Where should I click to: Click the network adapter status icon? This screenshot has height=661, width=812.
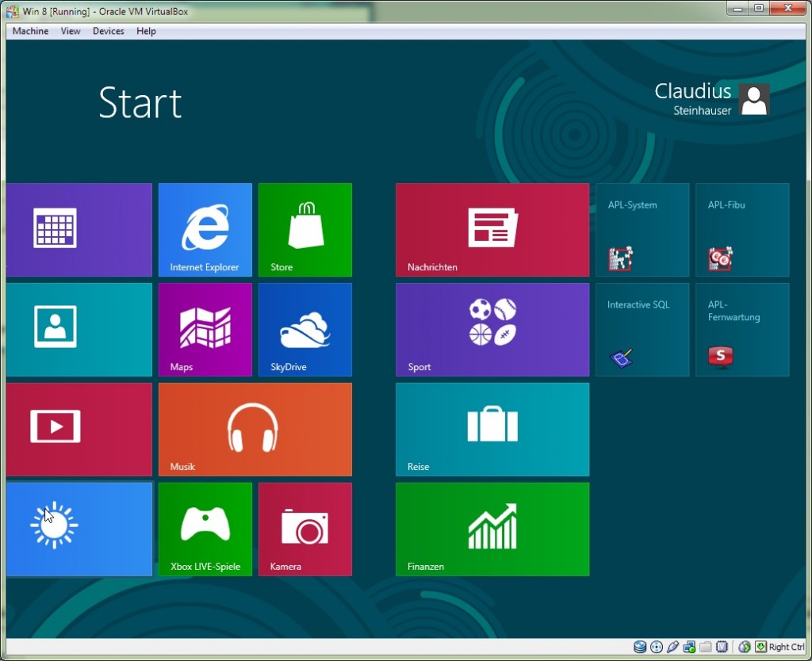pos(689,647)
